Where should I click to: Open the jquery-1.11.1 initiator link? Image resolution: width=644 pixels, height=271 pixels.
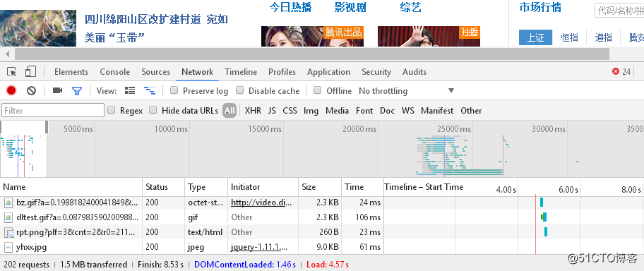point(258,247)
